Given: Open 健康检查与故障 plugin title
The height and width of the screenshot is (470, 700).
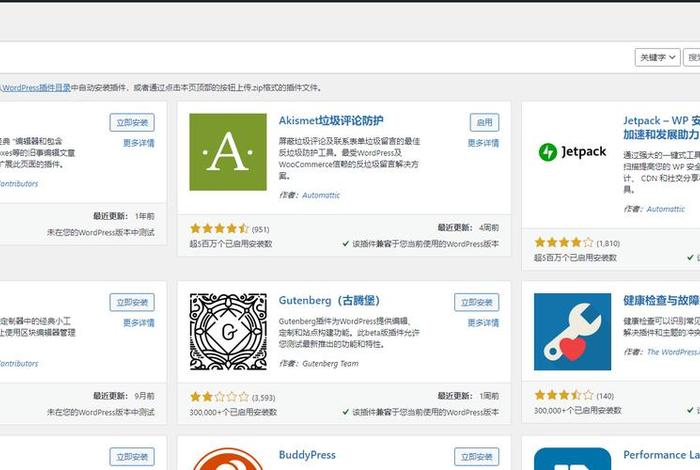Looking at the screenshot, I should pyautogui.click(x=662, y=300).
